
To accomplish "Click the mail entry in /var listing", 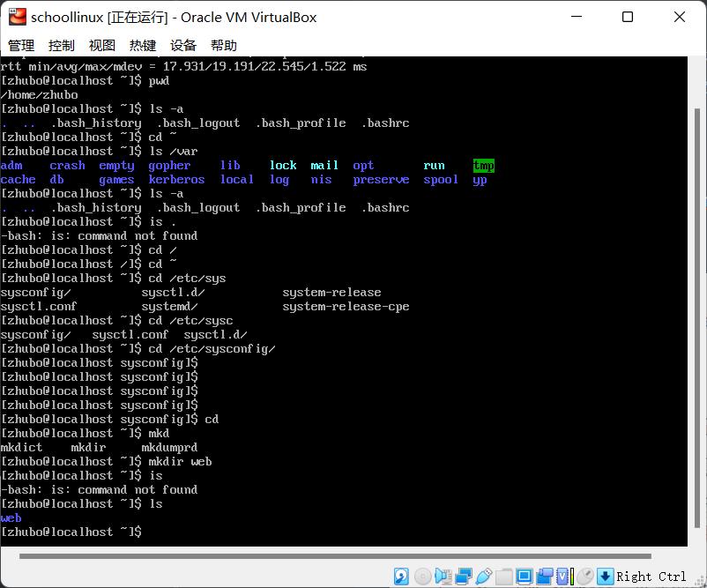I will point(324,166).
